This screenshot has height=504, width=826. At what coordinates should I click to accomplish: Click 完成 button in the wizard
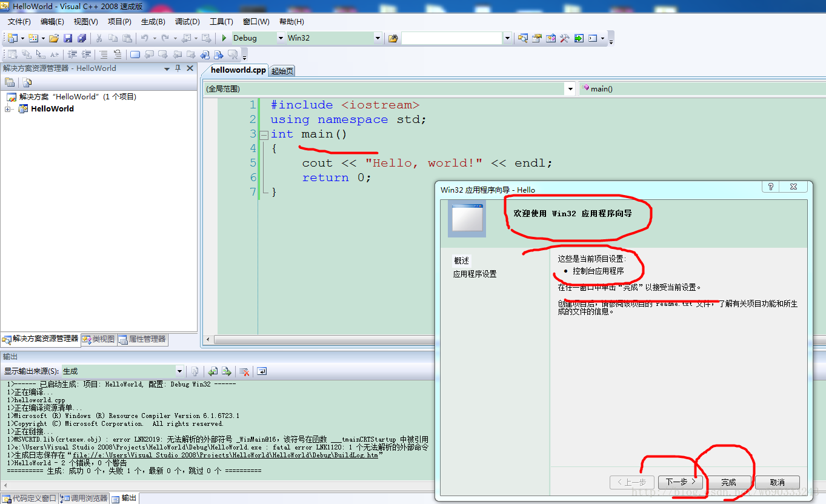click(x=728, y=482)
